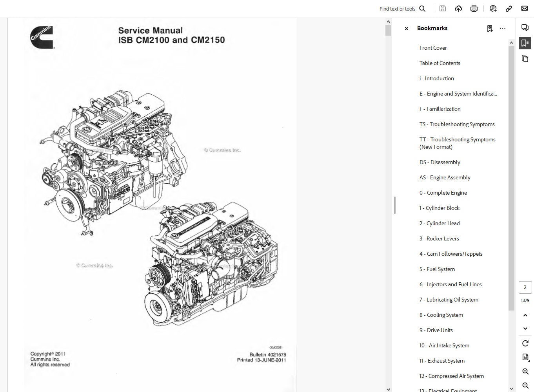Go to the previous page with the up chevron
Image resolution: width=534 pixels, height=392 pixels.
point(525,315)
